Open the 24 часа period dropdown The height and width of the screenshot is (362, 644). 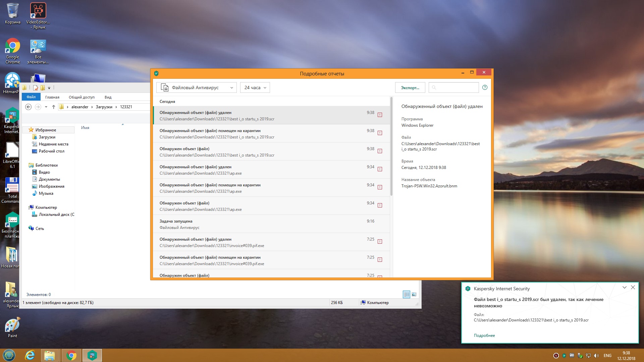pos(255,87)
